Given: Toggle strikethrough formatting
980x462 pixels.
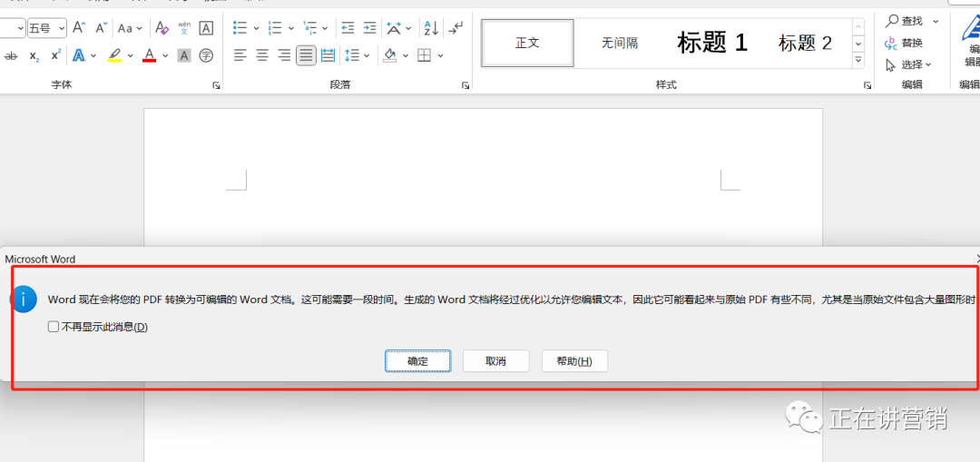Looking at the screenshot, I should point(11,55).
